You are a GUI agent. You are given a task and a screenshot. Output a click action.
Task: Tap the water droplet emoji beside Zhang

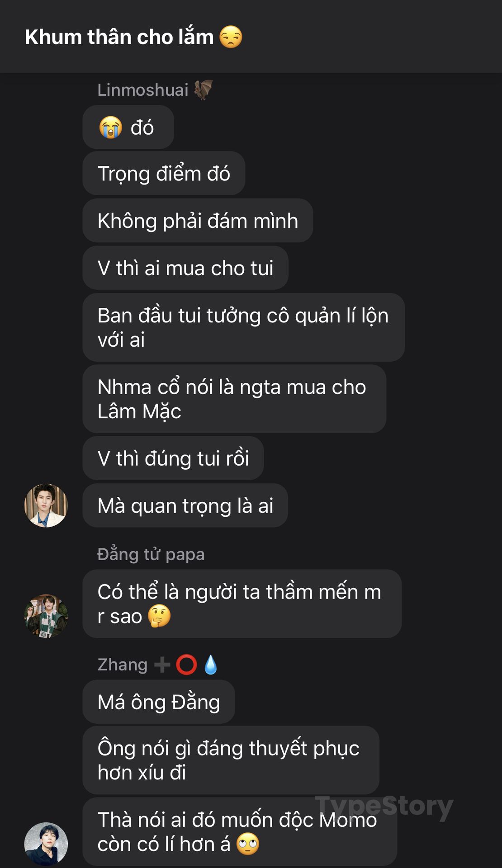click(x=211, y=665)
